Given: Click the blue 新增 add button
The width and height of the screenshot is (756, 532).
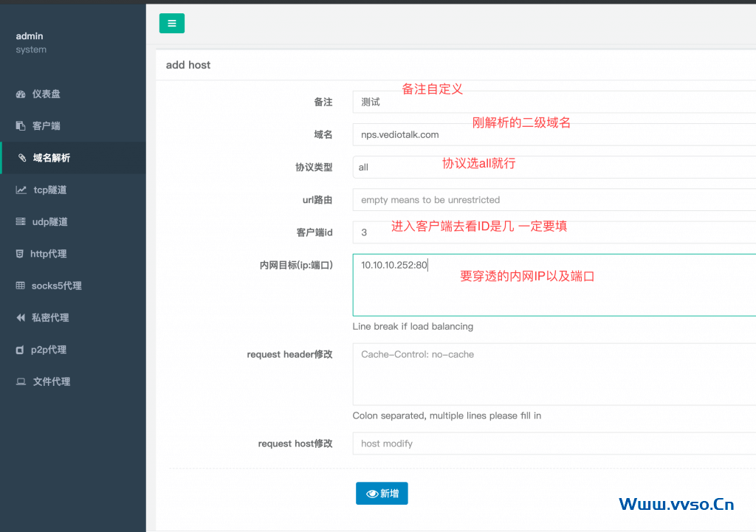Looking at the screenshot, I should pyautogui.click(x=382, y=494).
